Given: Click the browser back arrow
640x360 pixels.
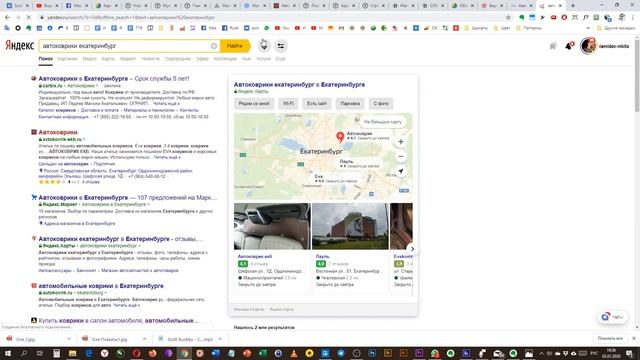Looking at the screenshot, I should pos(7,18).
